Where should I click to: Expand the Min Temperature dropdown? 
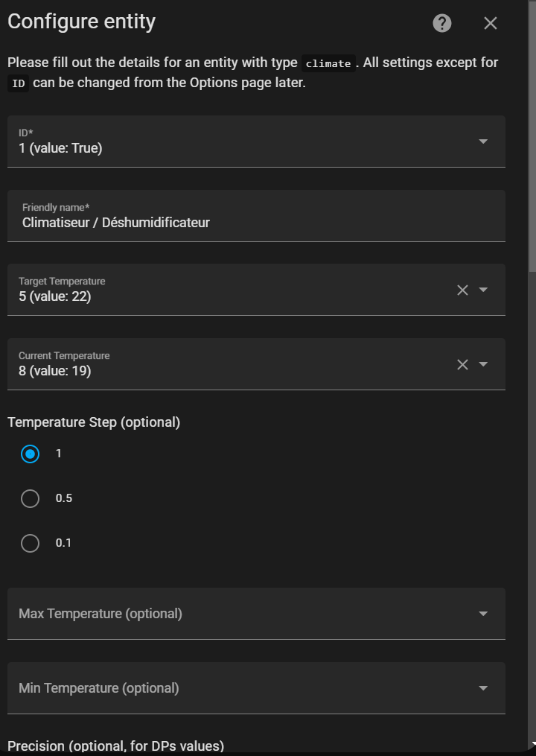tap(483, 688)
